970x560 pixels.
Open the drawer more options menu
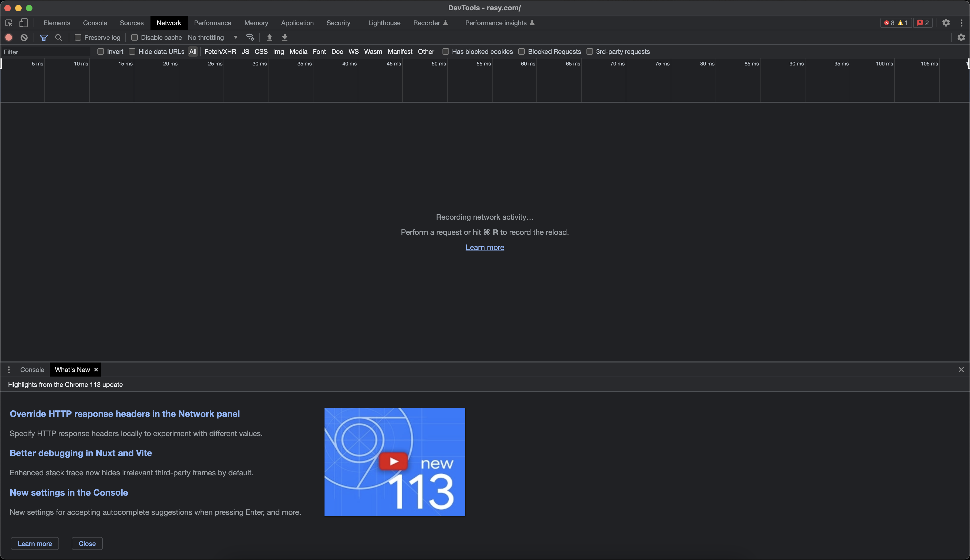8,370
